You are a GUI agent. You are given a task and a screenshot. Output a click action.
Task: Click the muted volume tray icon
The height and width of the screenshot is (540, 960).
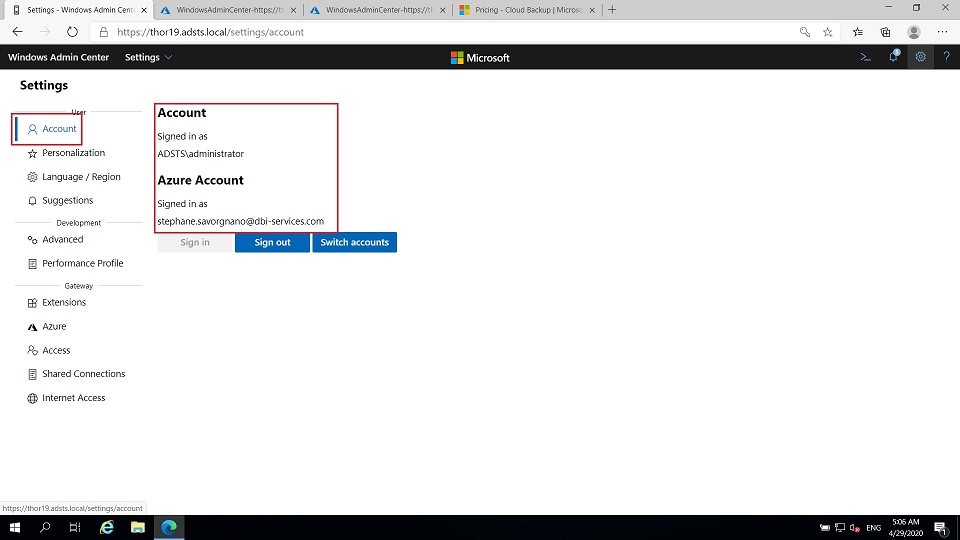pos(855,528)
